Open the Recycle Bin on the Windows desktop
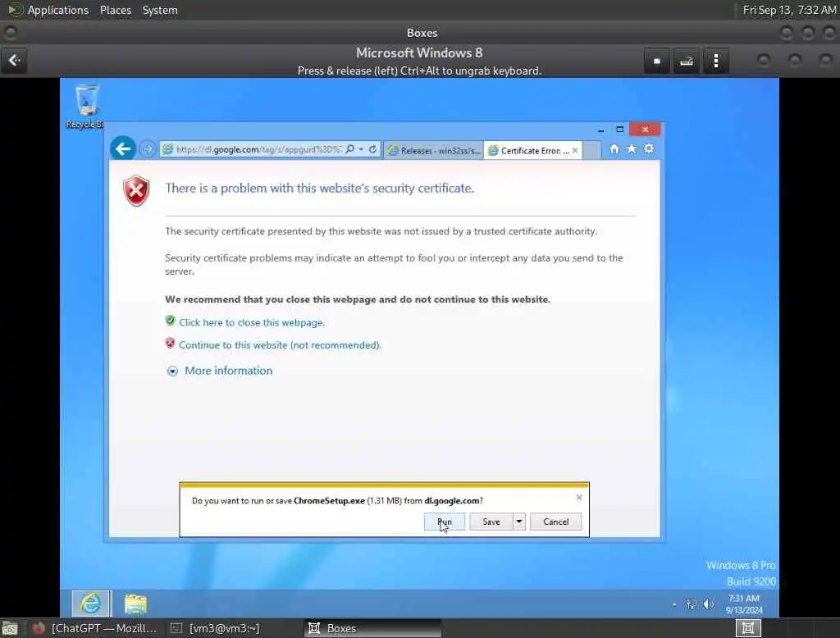 coord(86,107)
